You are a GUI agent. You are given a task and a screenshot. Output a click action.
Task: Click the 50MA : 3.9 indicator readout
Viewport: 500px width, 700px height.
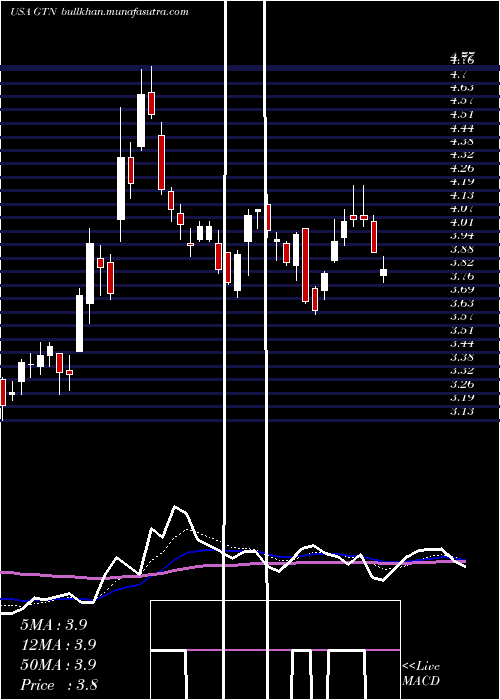pos(58,664)
